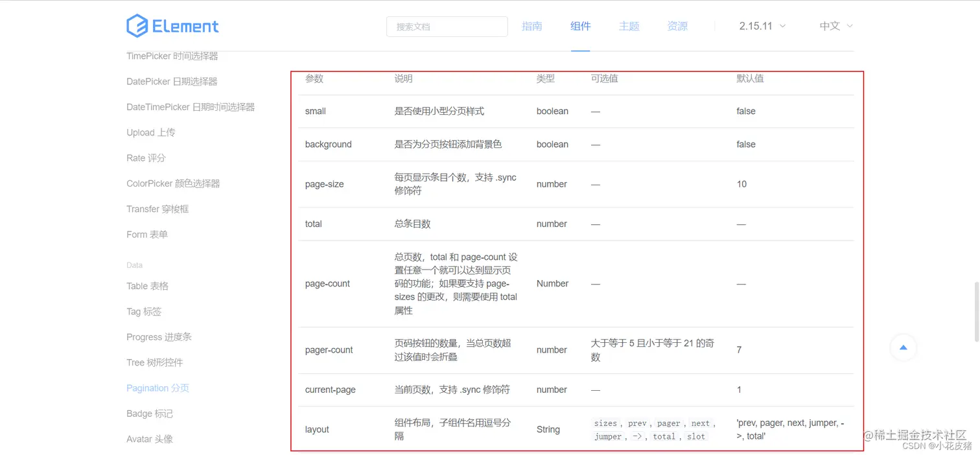The width and height of the screenshot is (980, 455).
Task: Open DatePicker 日期选择器 in sidebar
Action: coord(172,81)
